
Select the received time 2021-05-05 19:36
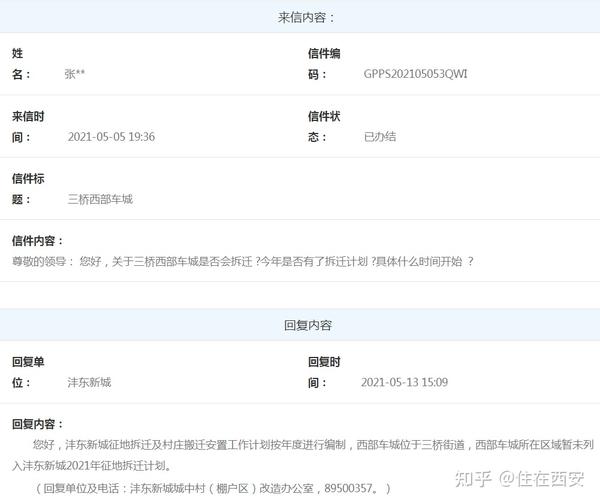pos(111,137)
